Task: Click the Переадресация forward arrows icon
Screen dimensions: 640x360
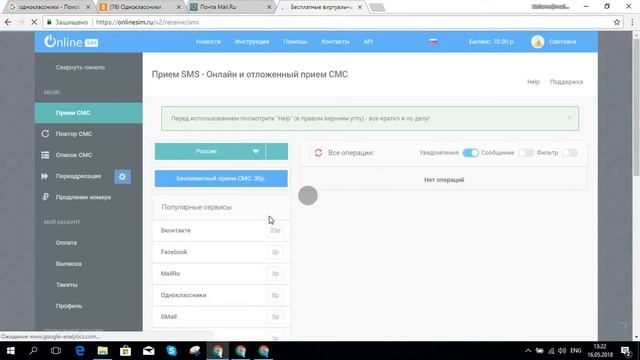Action: click(x=45, y=176)
